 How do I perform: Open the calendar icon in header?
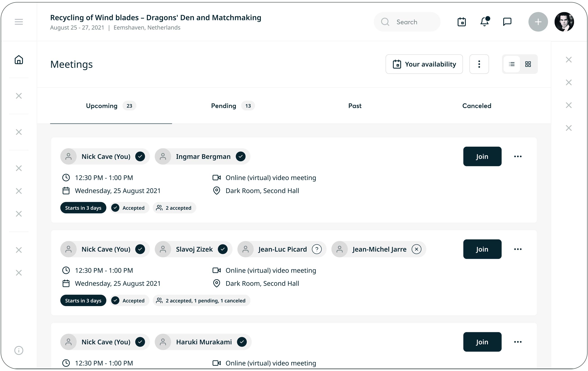[x=462, y=22]
